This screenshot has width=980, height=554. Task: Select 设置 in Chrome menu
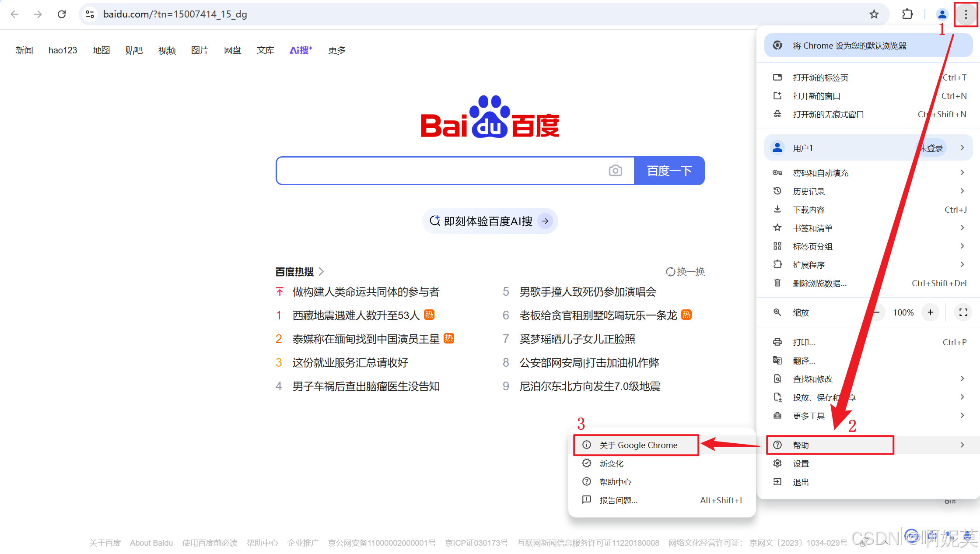click(868, 463)
